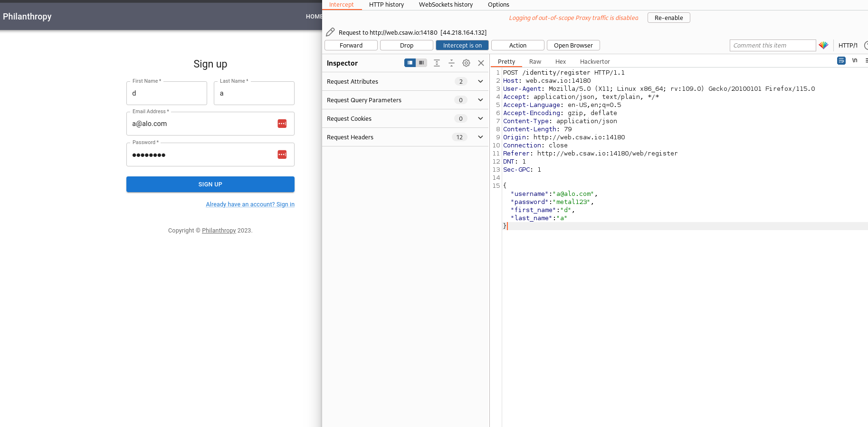868x427 pixels.
Task: Forward the intercepted request
Action: point(351,45)
